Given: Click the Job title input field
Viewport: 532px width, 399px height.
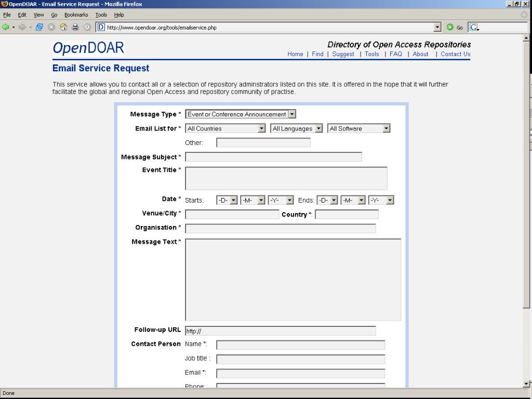Looking at the screenshot, I should tap(301, 359).
